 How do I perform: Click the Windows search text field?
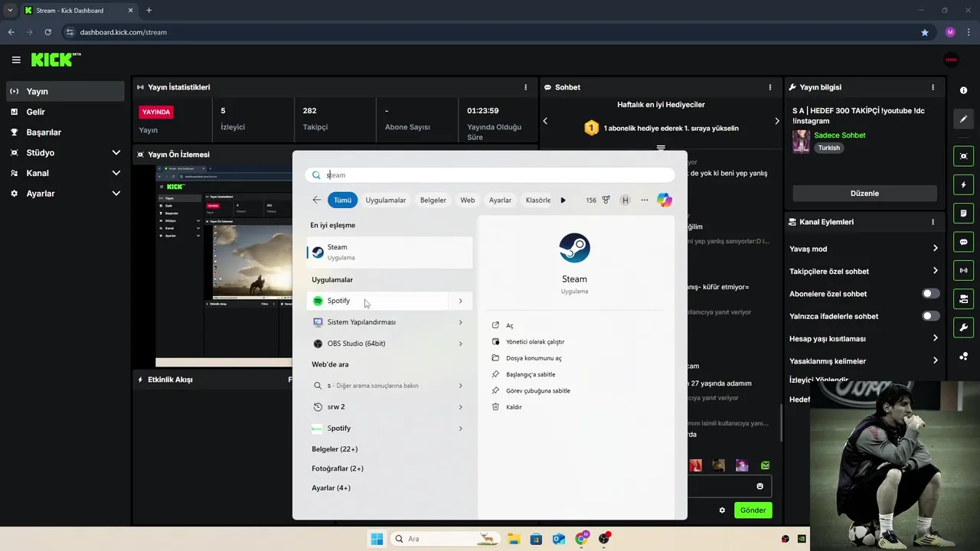[x=490, y=174]
